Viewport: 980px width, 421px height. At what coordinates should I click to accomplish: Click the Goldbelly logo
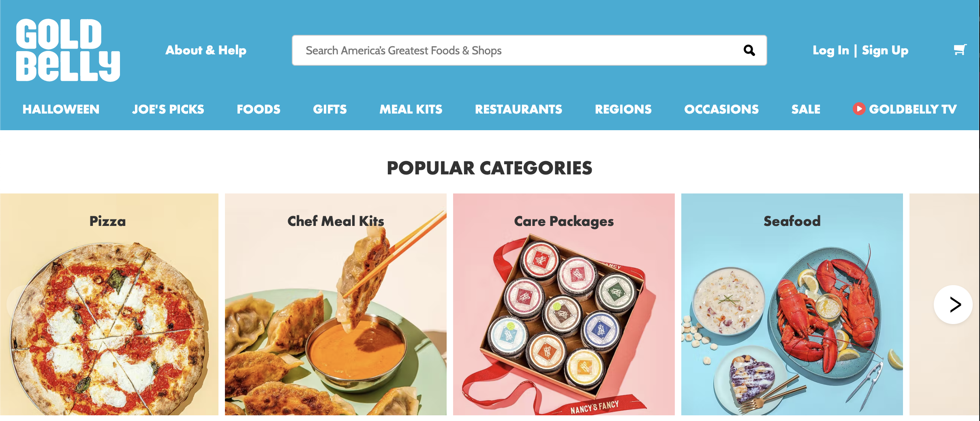[x=68, y=50]
